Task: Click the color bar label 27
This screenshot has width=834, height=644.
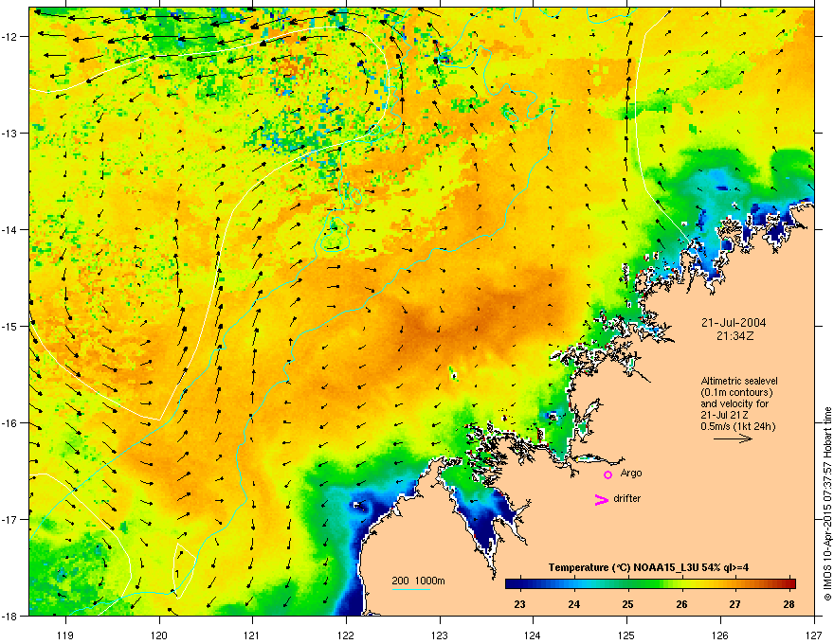Action: (734, 604)
